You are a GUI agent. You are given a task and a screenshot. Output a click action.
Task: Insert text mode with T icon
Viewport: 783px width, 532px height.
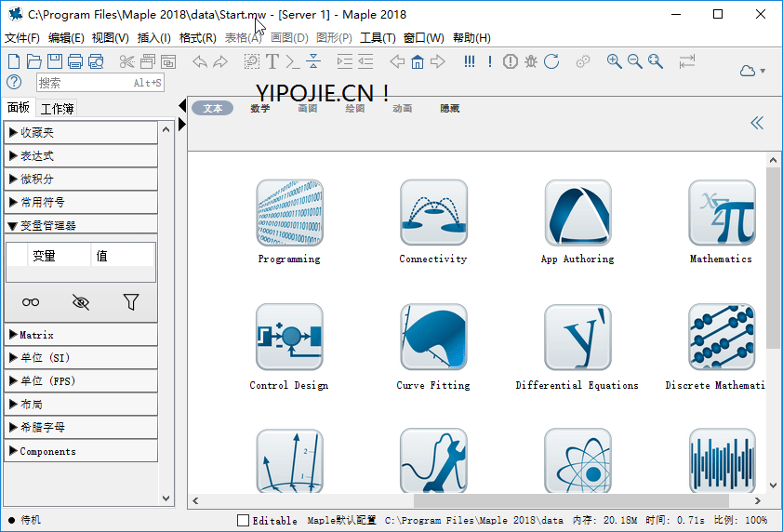point(272,61)
